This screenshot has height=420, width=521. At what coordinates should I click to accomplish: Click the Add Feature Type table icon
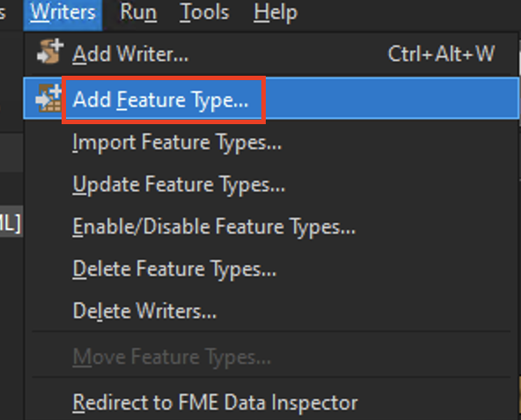49,98
